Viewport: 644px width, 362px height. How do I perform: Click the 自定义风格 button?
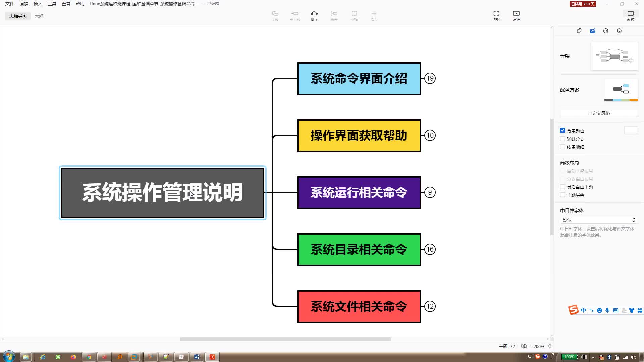point(599,113)
